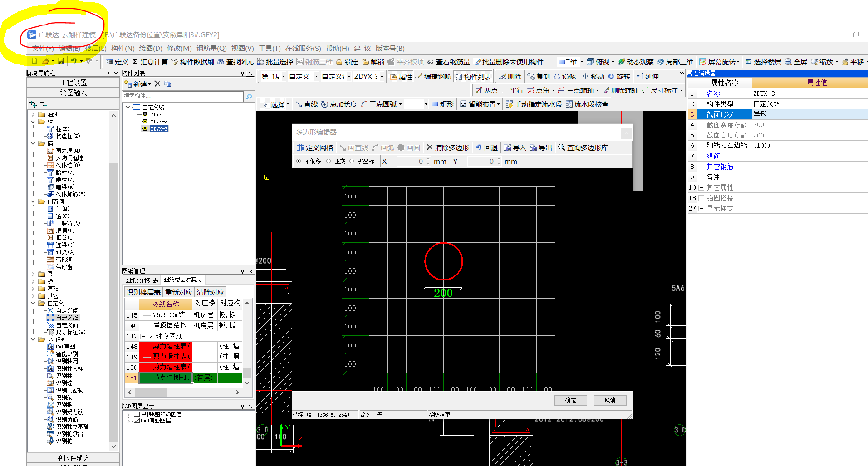Toggle the 属性 properties panel button
The height and width of the screenshot is (466, 868).
click(x=401, y=77)
